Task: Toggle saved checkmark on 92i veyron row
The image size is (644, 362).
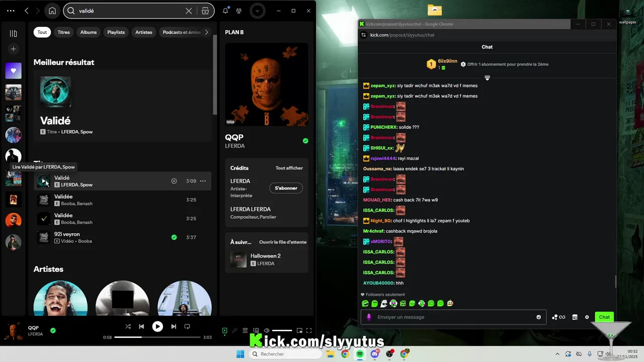Action: 174,237
